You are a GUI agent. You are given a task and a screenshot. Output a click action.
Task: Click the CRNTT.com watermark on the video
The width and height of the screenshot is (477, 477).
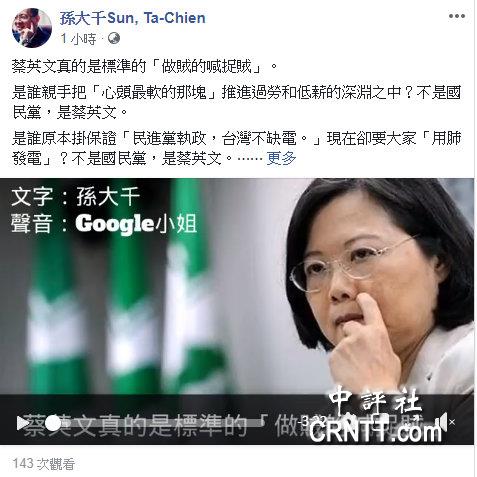(376, 432)
